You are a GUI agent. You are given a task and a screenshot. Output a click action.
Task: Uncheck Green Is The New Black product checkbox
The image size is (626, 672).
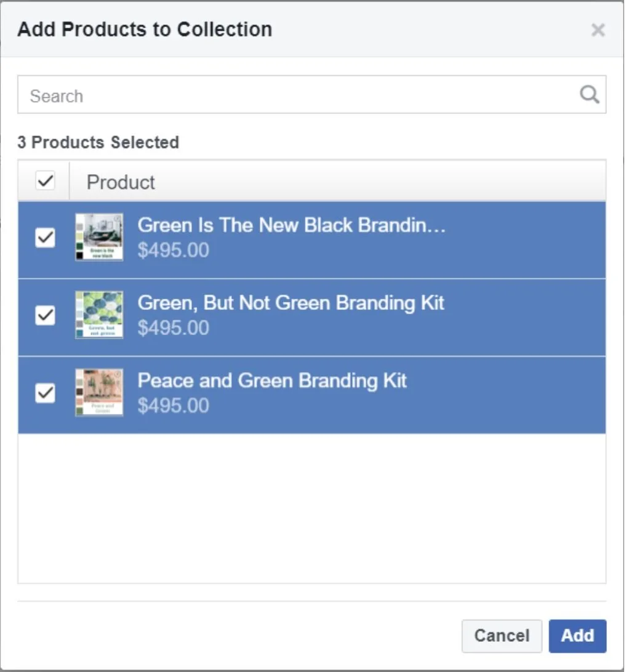point(45,237)
